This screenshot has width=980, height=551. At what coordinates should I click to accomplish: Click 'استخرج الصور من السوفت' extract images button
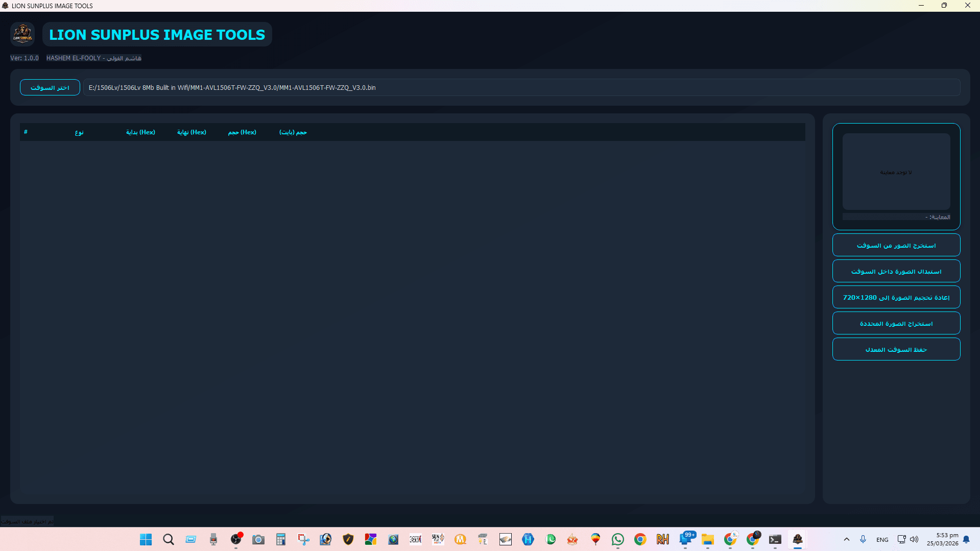896,246
